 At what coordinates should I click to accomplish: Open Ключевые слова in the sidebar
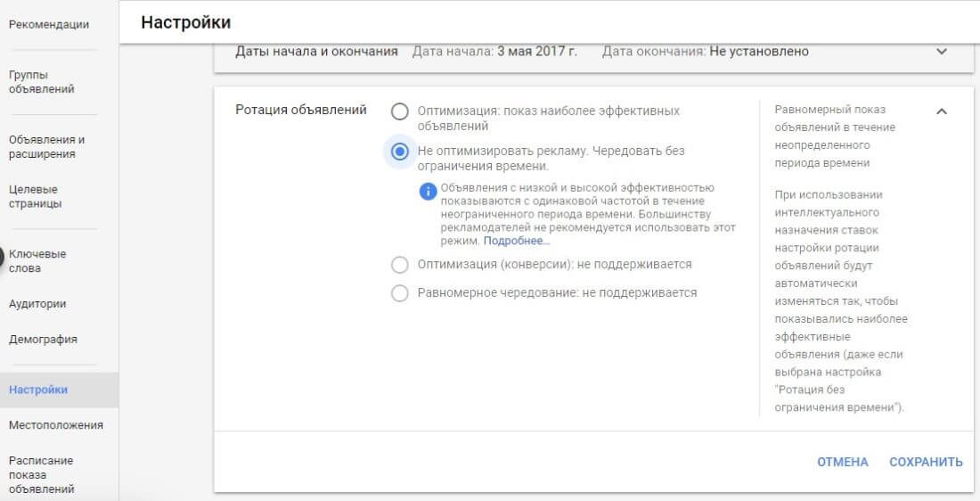click(37, 261)
